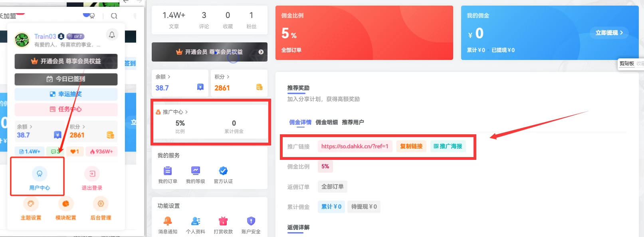Click the search magnifier icon
Screen dimensions: 644x237
pyautogui.click(x=114, y=16)
